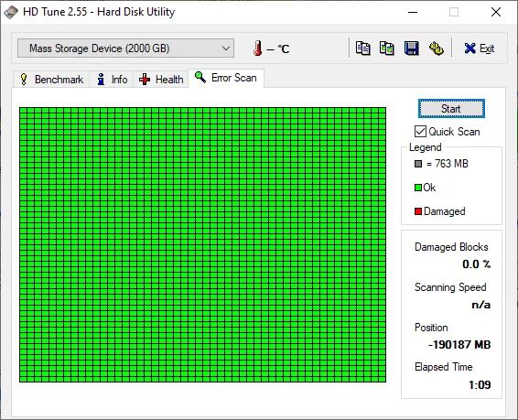The image size is (518, 420).
Task: Click the Exit button
Action: point(479,48)
